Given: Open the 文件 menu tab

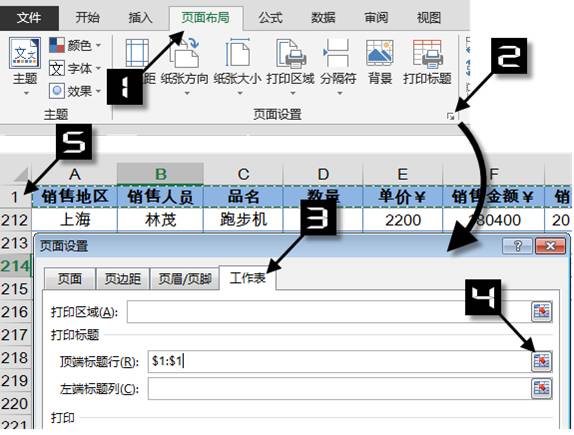Looking at the screenshot, I should pyautogui.click(x=29, y=18).
